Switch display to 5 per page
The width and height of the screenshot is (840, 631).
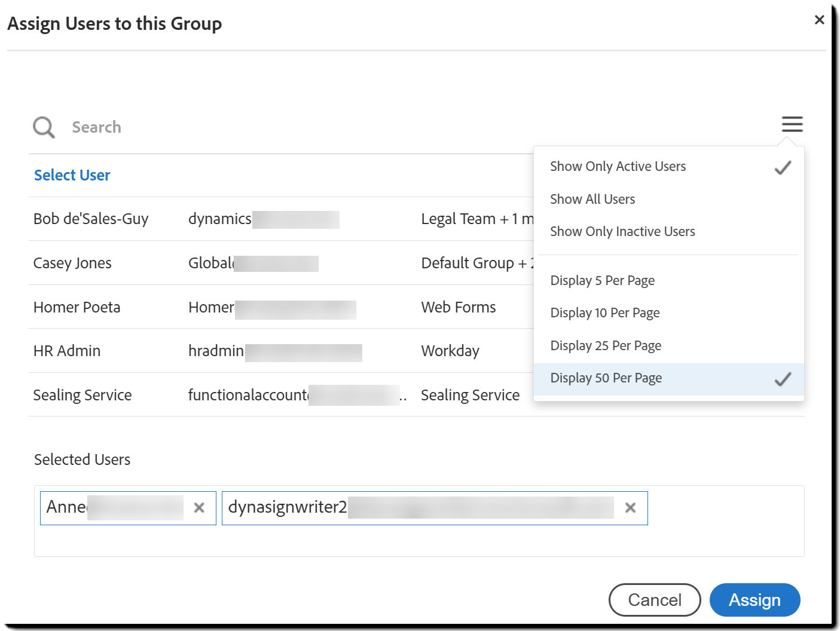pyautogui.click(x=602, y=280)
